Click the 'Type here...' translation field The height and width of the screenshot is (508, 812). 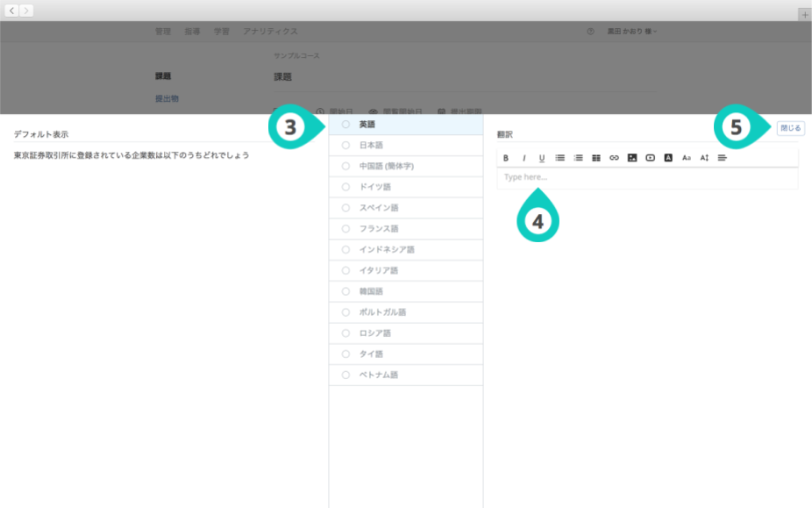tap(647, 178)
